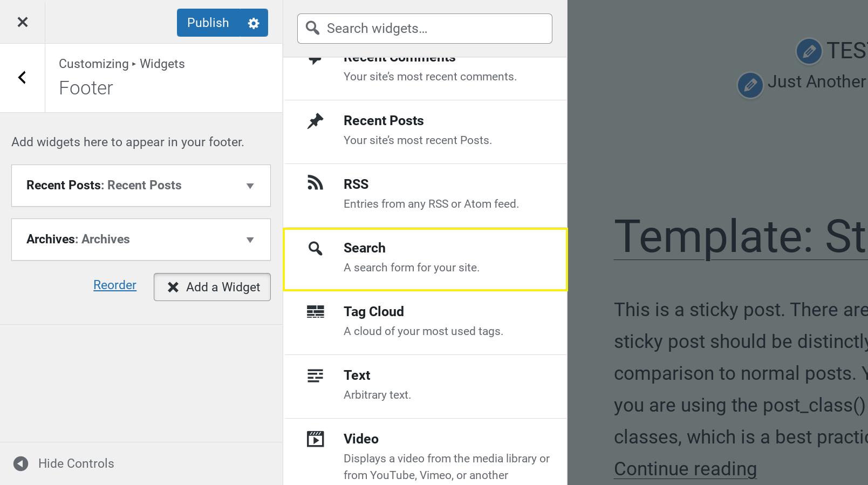Image resolution: width=868 pixels, height=485 pixels.
Task: Click the Video widget icon
Action: point(316,439)
